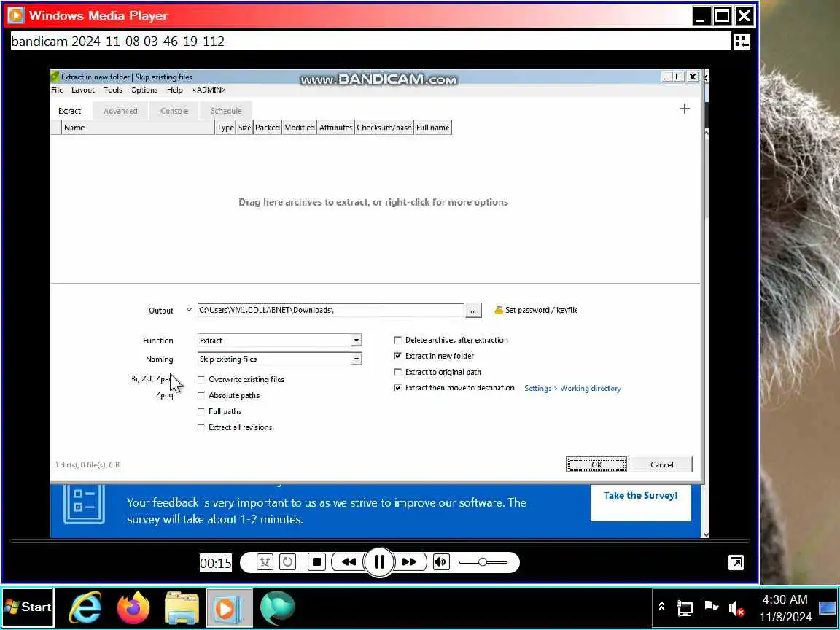
Task: Switch to the Schedule tab
Action: (x=225, y=111)
